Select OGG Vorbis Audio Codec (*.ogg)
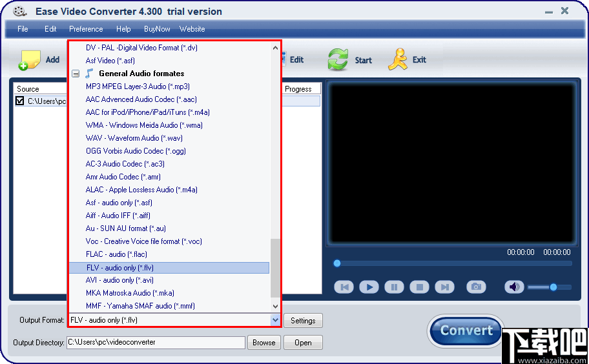 [136, 151]
